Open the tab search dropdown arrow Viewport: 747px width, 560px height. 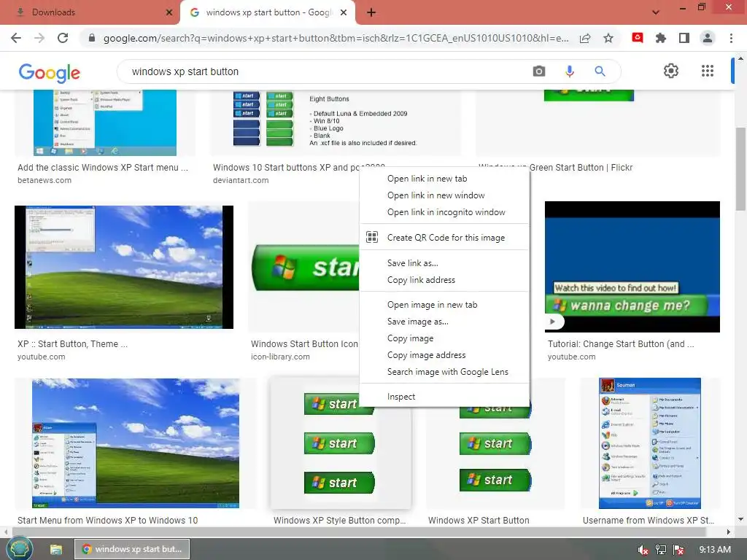click(656, 12)
